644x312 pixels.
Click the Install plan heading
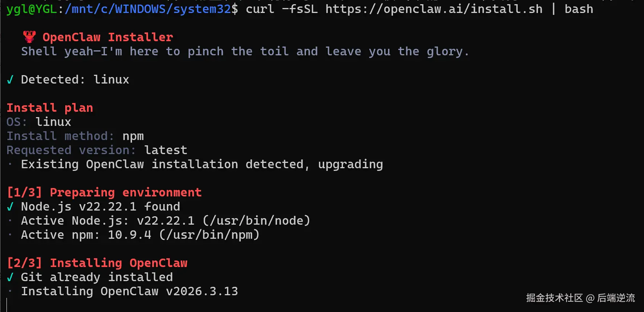click(x=50, y=108)
